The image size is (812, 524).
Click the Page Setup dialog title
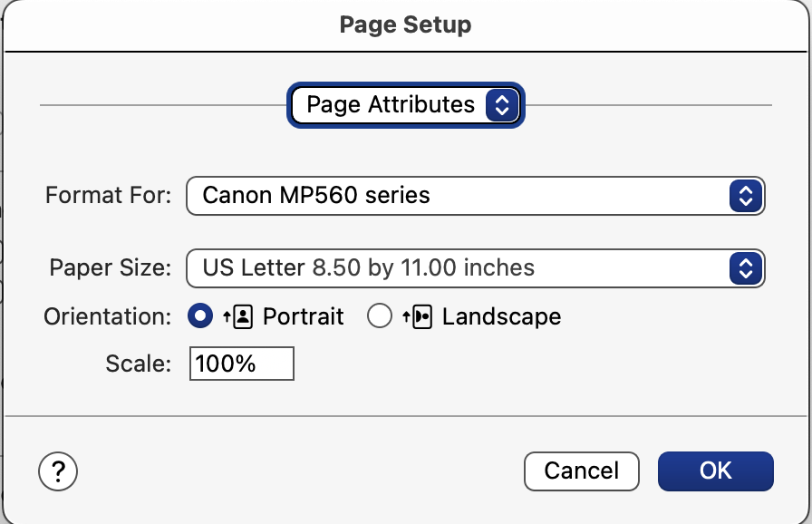coord(405,24)
